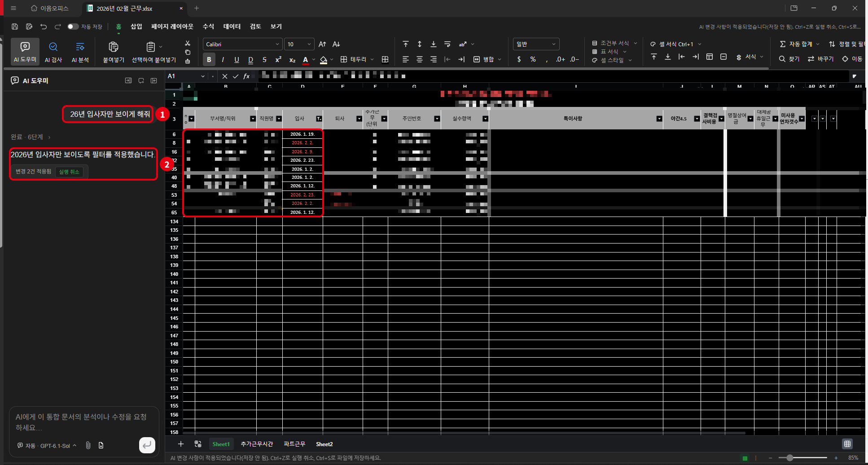Open the 삽입 ribbon tab
The height and width of the screenshot is (465, 868).
pyautogui.click(x=136, y=27)
